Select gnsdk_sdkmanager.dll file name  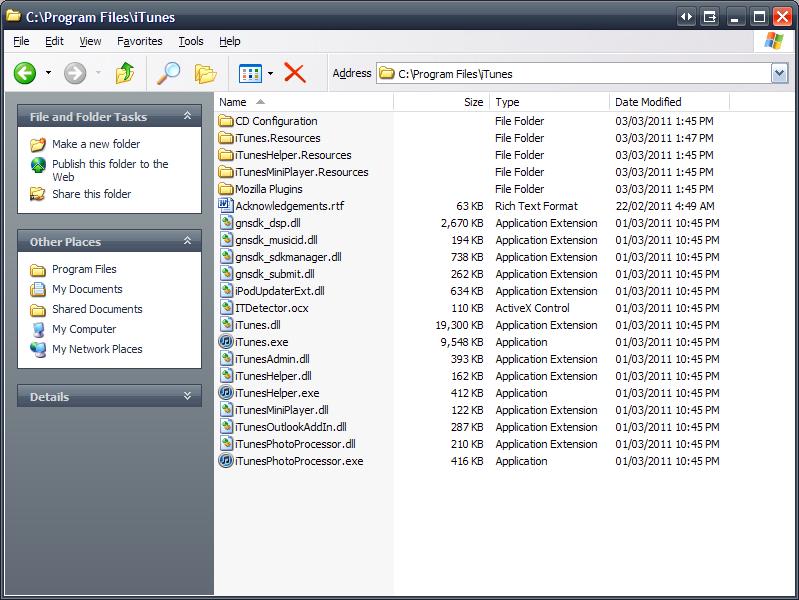point(288,257)
